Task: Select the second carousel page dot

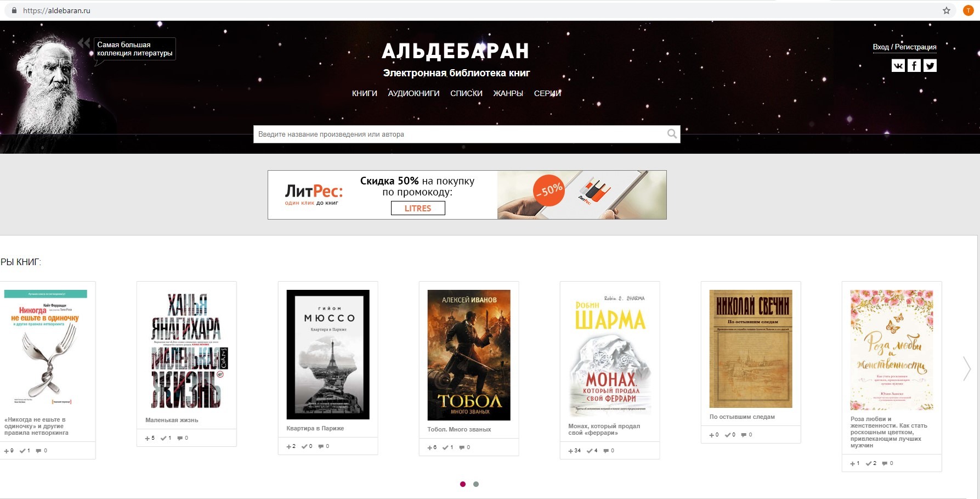Action: [x=476, y=484]
